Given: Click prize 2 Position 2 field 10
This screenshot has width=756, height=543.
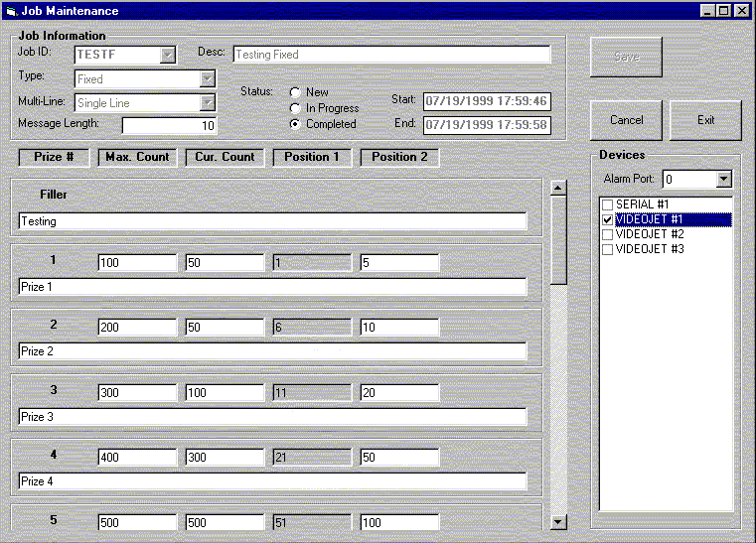Looking at the screenshot, I should click(399, 328).
